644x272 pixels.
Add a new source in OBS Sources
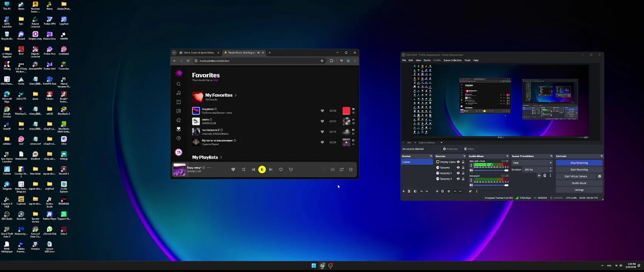(x=437, y=192)
